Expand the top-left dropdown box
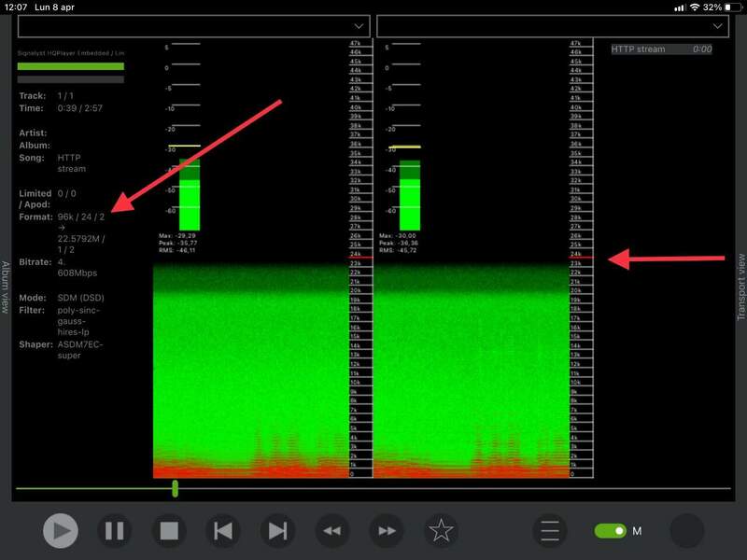This screenshot has height=560, width=747. pyautogui.click(x=194, y=26)
